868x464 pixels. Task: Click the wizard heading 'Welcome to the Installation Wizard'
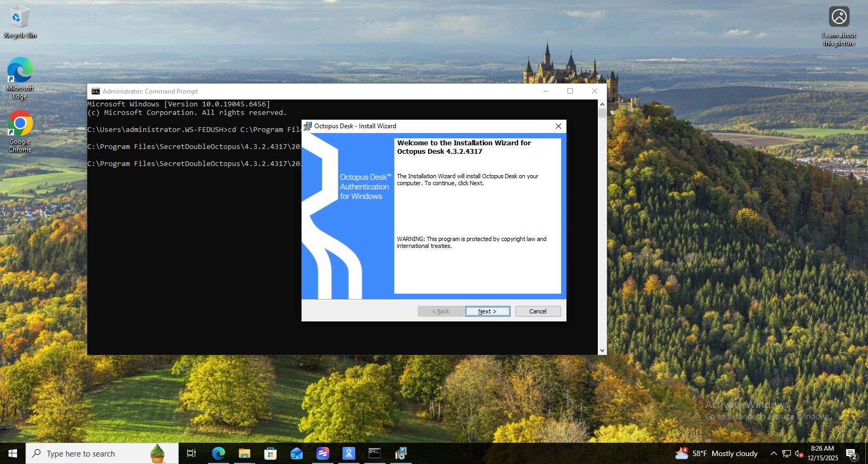tap(464, 147)
